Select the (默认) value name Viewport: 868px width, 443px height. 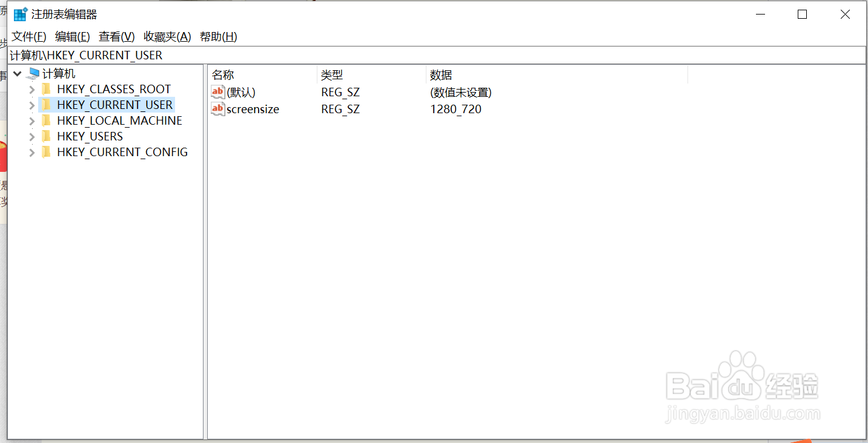pyautogui.click(x=241, y=93)
